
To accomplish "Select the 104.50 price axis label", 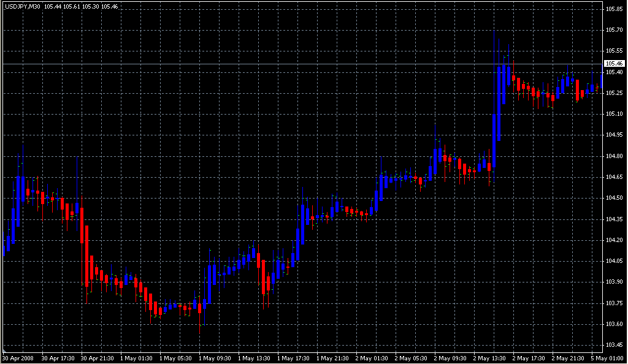I will click(x=615, y=198).
